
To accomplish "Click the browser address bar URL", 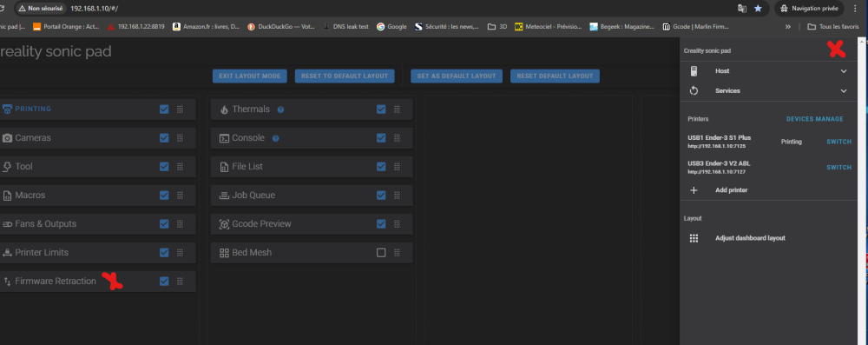I will click(x=95, y=9).
